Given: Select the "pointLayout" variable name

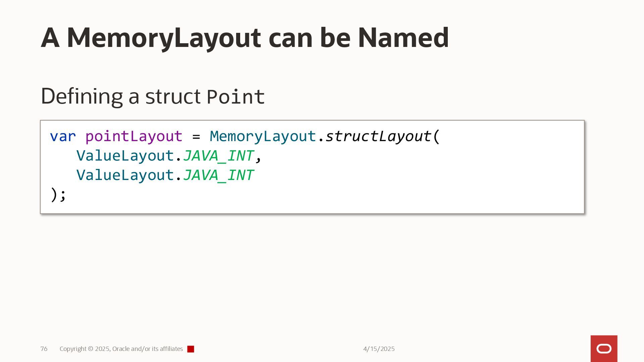Looking at the screenshot, I should click(133, 136).
